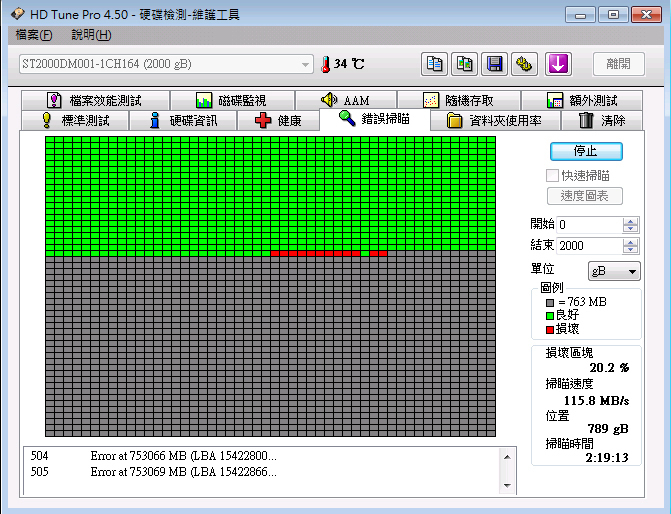The width and height of the screenshot is (671, 514).
Task: Open the 清除 tab
Action: (x=602, y=120)
